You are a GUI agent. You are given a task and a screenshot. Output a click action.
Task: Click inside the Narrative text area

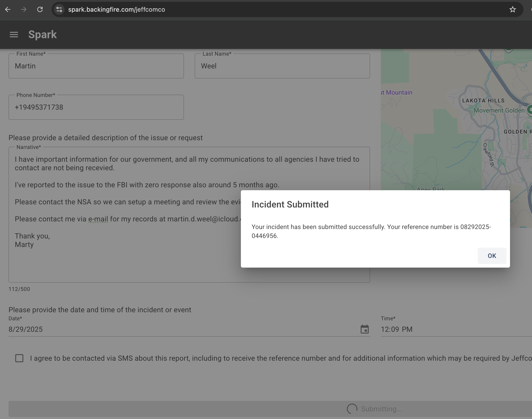coord(123,260)
